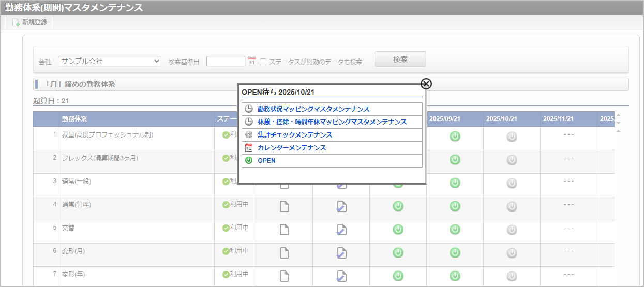644x287 pixels.
Task: Click the 勤務体系 column header
Action: (x=137, y=119)
